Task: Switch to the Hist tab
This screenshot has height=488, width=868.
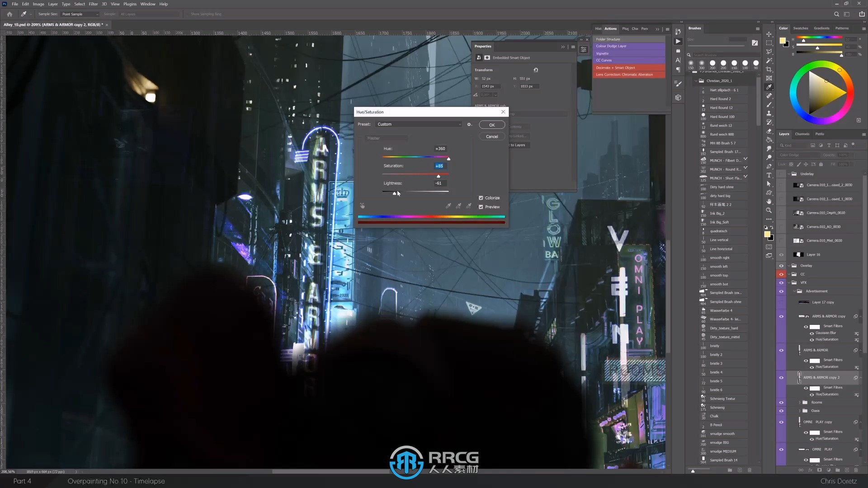Action: (x=598, y=28)
